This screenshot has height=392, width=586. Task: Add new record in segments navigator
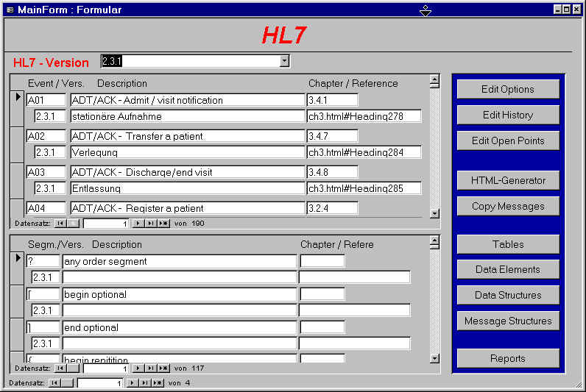click(x=163, y=368)
